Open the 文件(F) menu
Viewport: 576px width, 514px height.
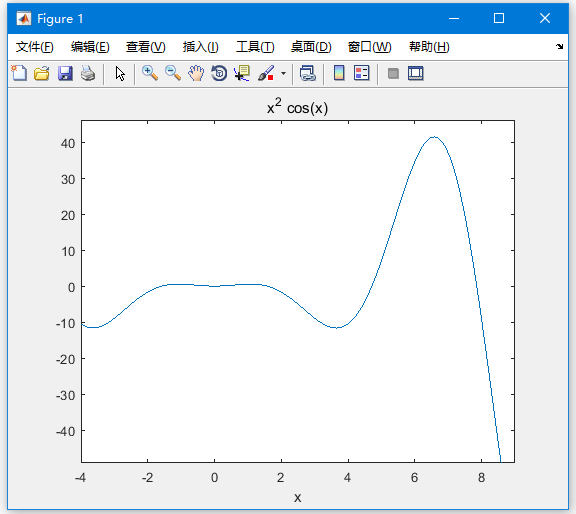(35, 47)
